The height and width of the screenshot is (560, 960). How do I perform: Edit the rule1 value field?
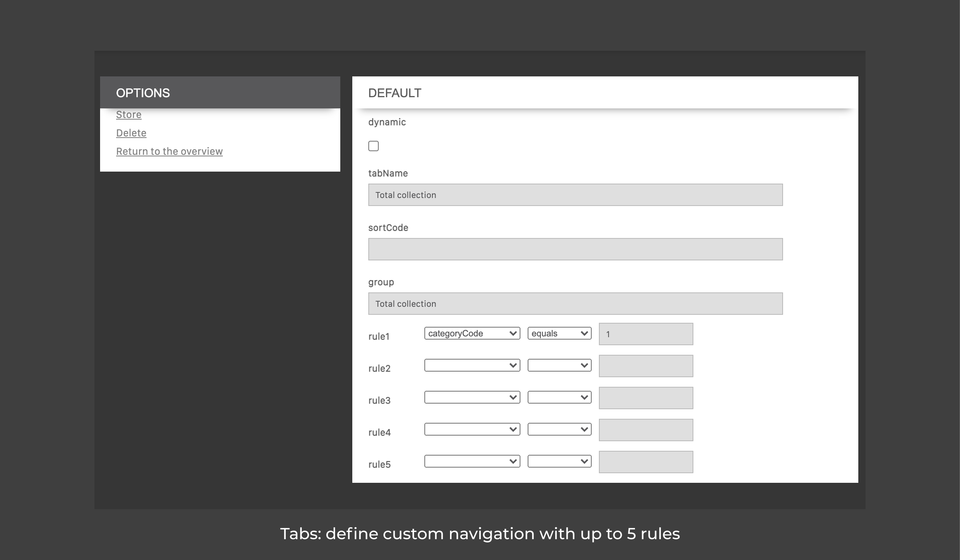(x=646, y=334)
